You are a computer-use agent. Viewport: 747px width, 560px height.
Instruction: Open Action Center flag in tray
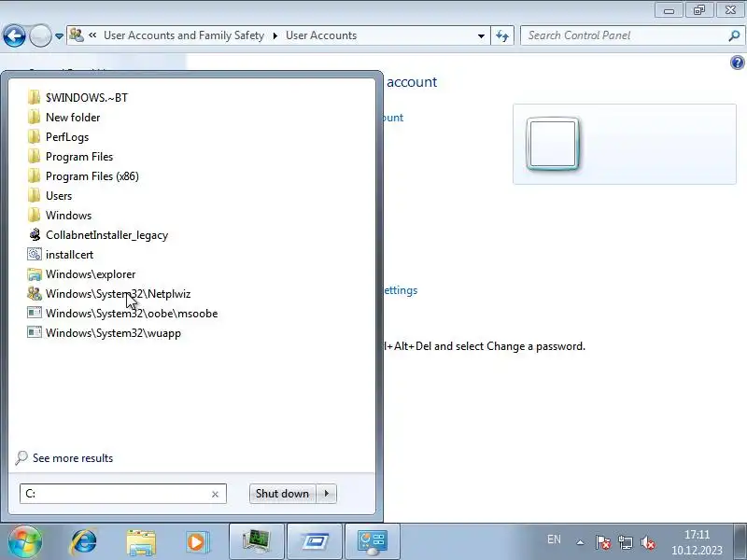(x=603, y=542)
